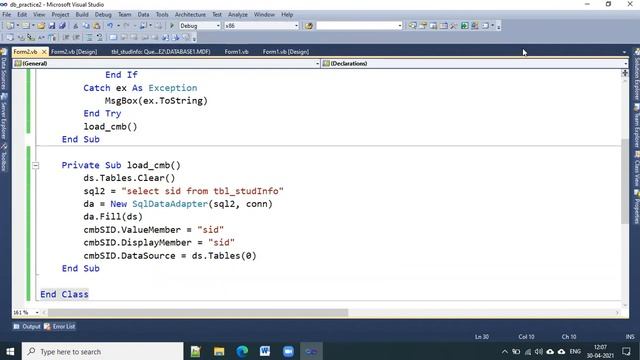
Task: Open the Toolbox side panel on left
Action: pos(4,158)
